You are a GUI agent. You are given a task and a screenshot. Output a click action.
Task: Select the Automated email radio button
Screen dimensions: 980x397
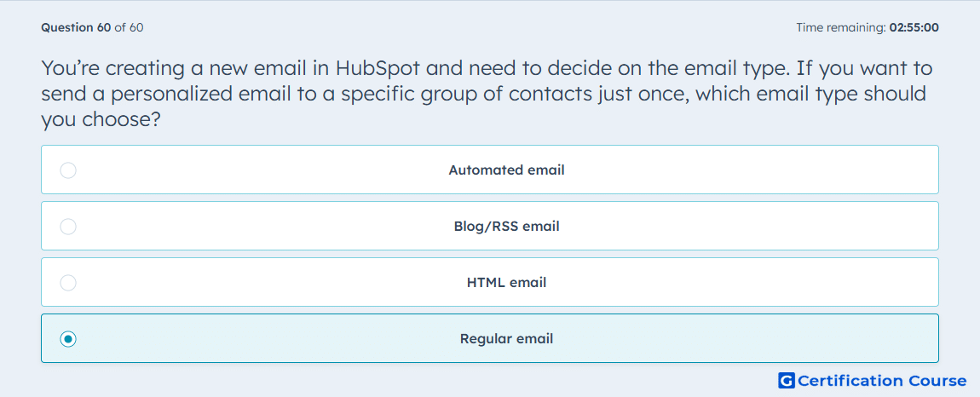(68, 170)
